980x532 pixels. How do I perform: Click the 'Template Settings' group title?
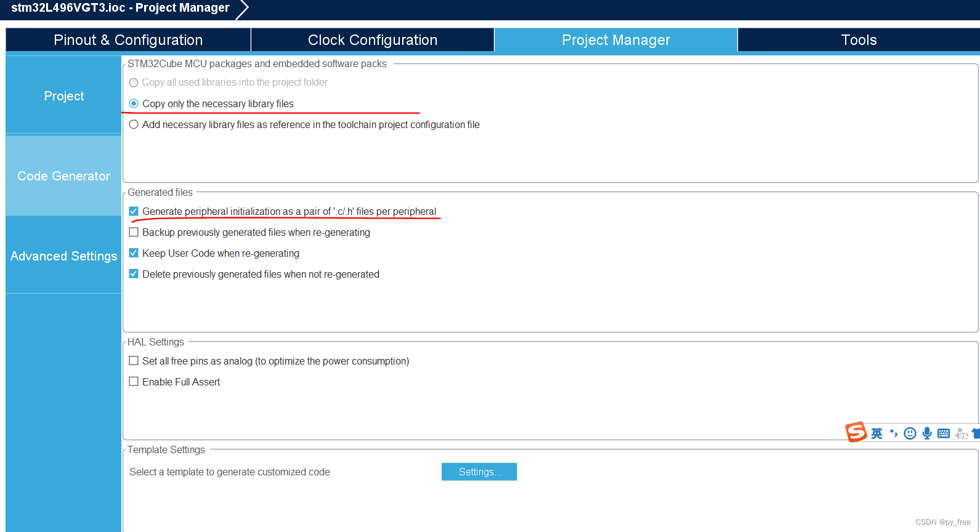coord(166,449)
